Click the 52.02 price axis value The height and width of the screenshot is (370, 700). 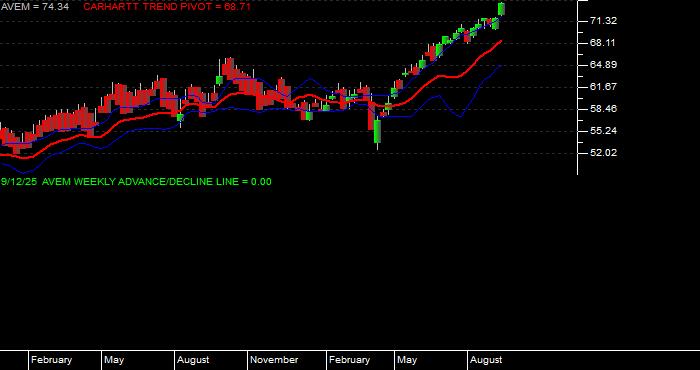[x=603, y=153]
